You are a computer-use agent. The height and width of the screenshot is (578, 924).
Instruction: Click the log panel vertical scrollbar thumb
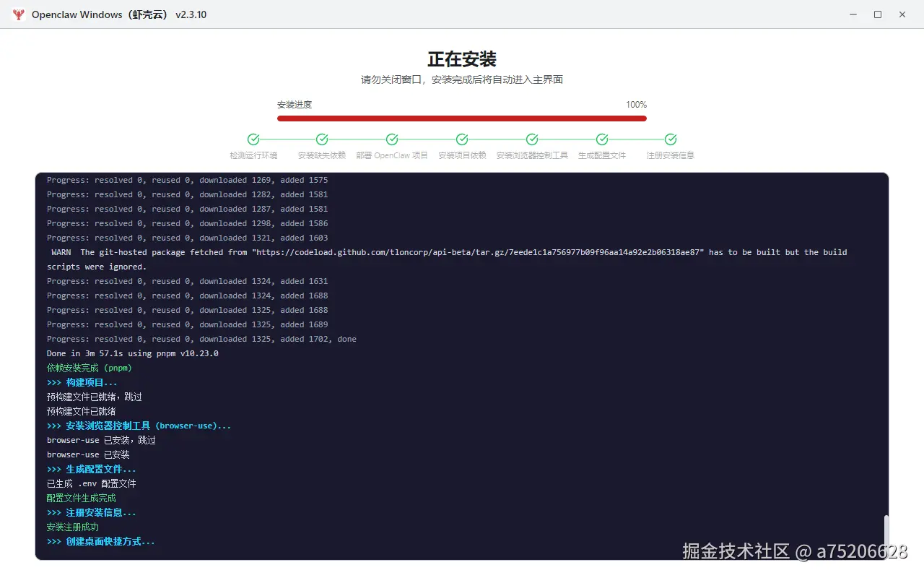point(886,534)
